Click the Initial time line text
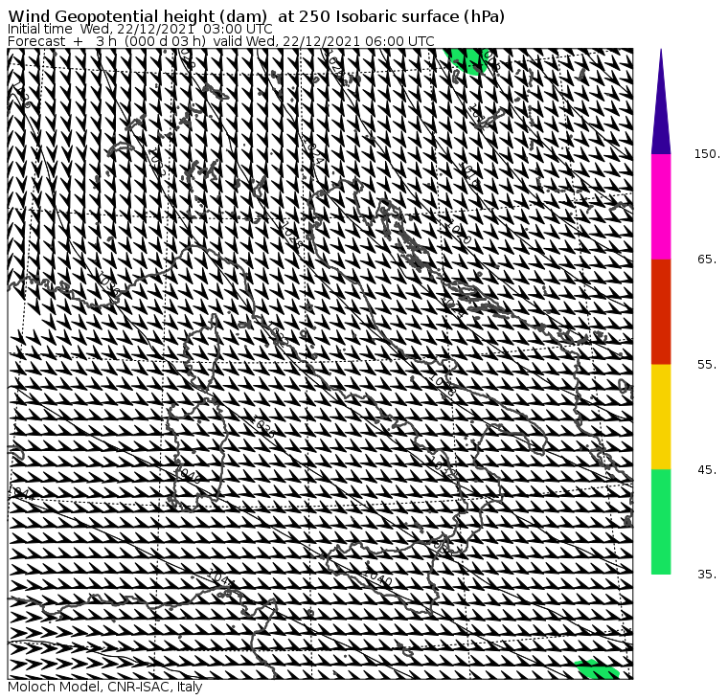This screenshot has height=700, width=728. [x=140, y=30]
